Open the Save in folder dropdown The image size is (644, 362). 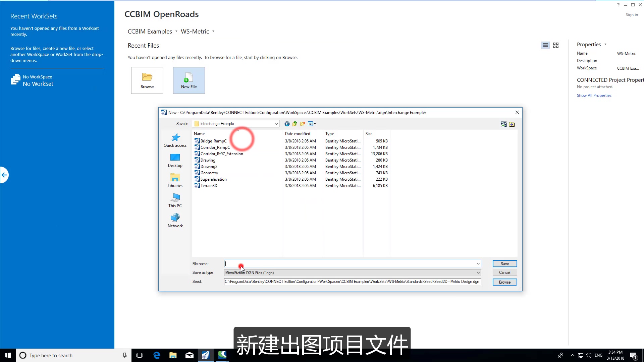pyautogui.click(x=276, y=124)
